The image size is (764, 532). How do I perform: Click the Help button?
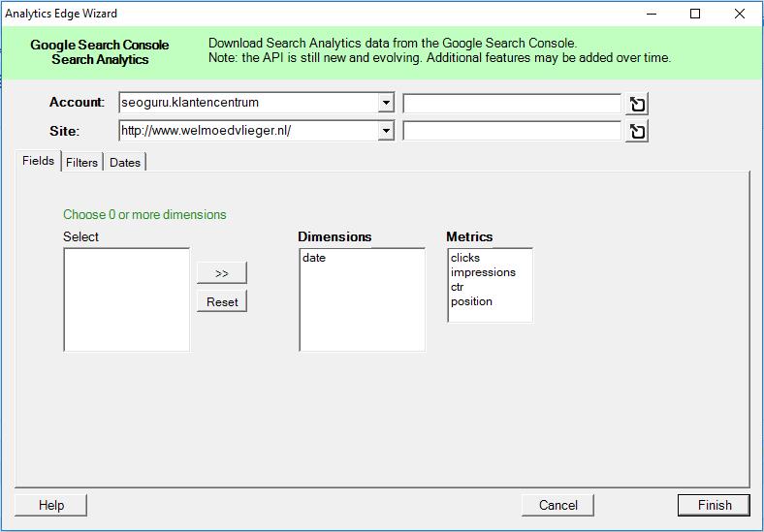(51, 505)
